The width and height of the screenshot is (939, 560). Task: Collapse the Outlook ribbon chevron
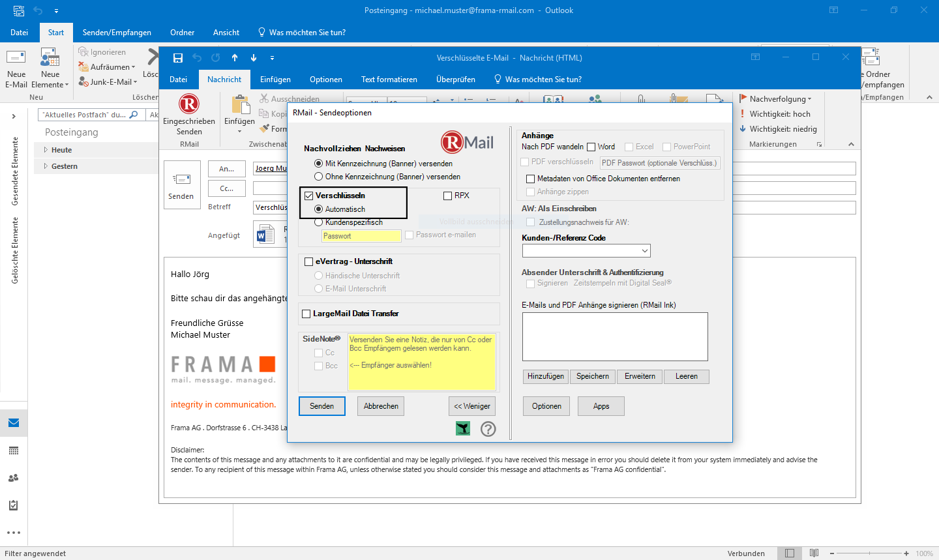point(929,97)
